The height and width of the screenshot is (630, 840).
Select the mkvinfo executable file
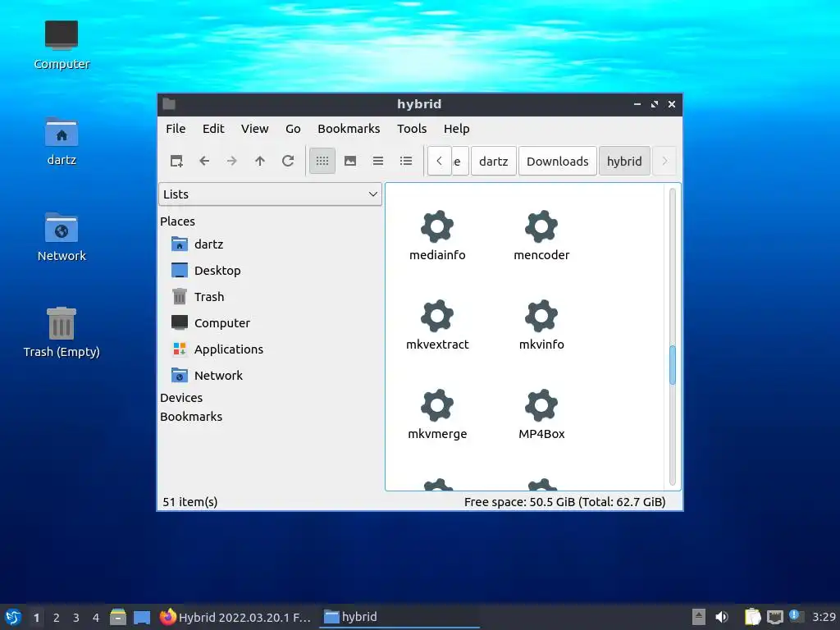541,325
